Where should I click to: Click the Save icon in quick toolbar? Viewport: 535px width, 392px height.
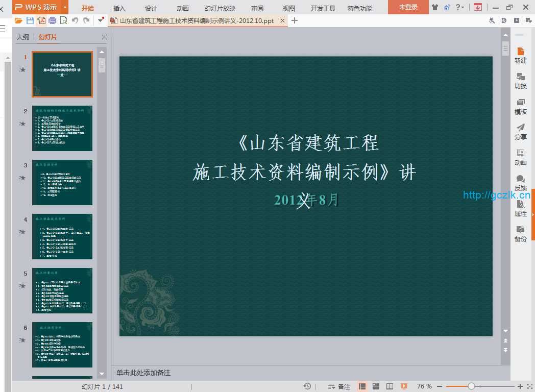tap(30, 20)
